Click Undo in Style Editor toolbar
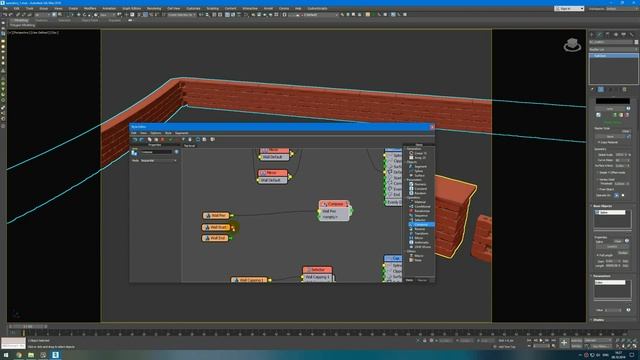Viewport: 640px width, 360px height. pyautogui.click(x=135, y=140)
